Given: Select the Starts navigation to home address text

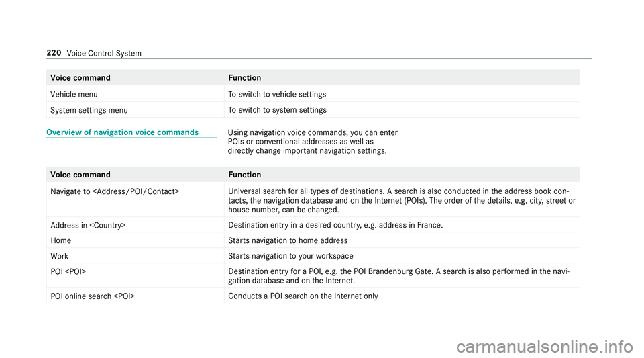Looking at the screenshot, I should (x=288, y=240).
